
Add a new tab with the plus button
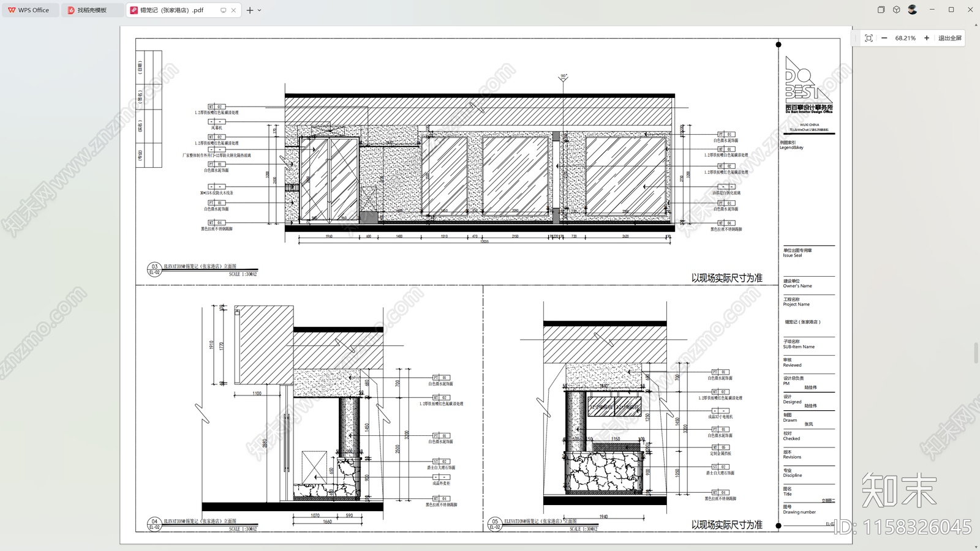[x=250, y=10]
